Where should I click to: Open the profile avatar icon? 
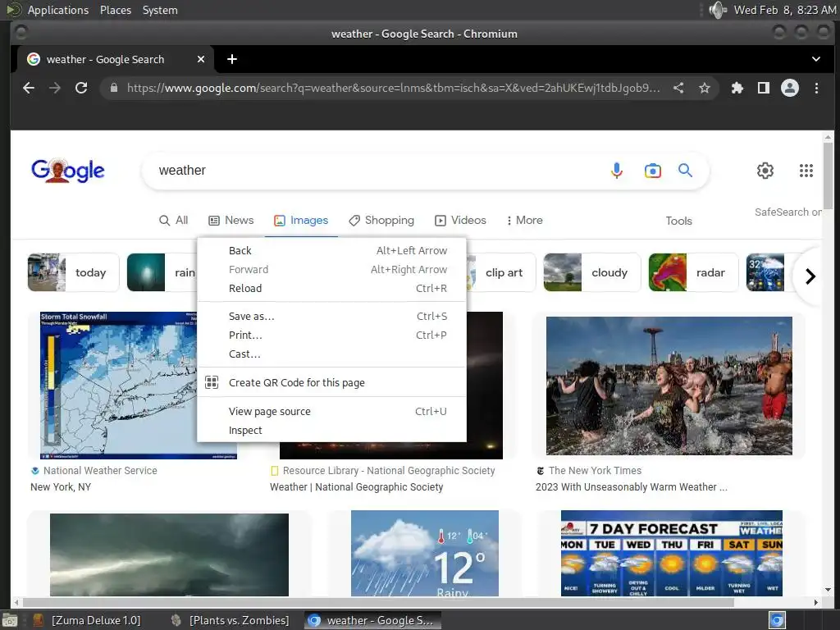[790, 88]
